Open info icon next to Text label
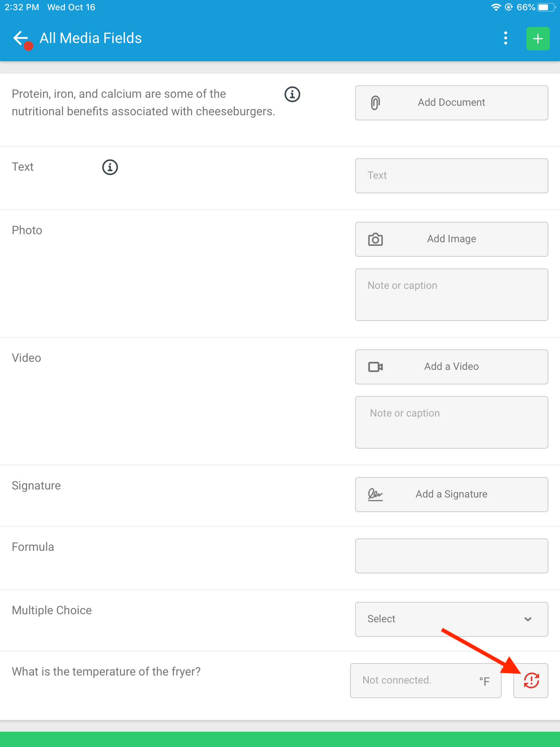The width and height of the screenshot is (560, 747). [110, 167]
